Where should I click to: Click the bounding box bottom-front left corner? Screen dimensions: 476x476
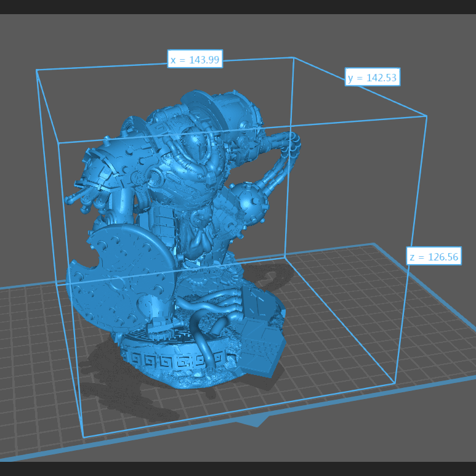(x=83, y=437)
